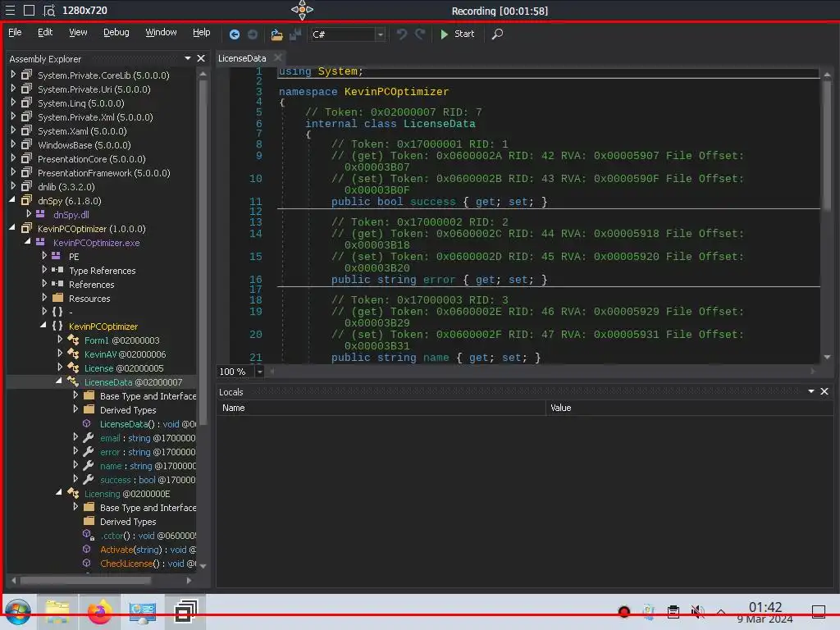Open the Debug menu
This screenshot has width=840, height=630.
pyautogui.click(x=116, y=33)
